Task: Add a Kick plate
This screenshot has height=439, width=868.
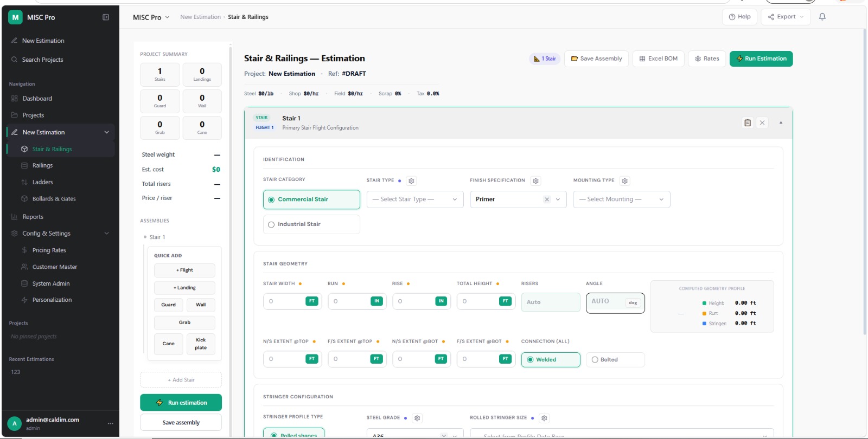Action: pos(201,344)
